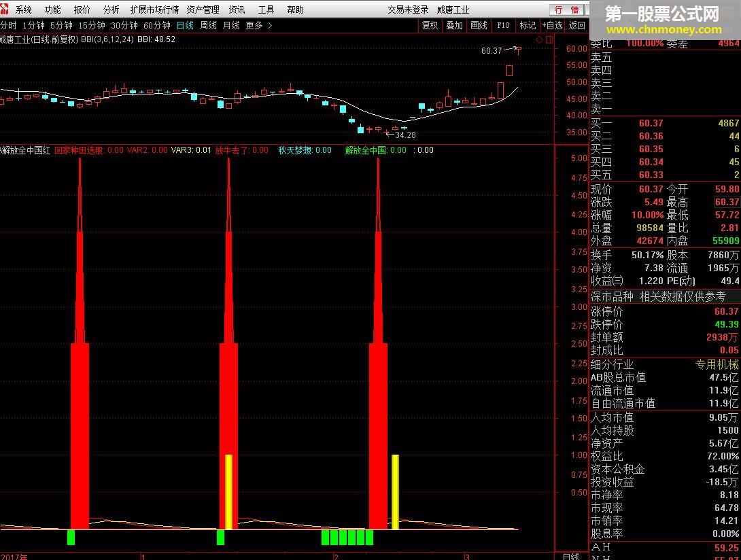Click the 叠加 overlay button
This screenshot has width=741, height=560.
tap(455, 26)
